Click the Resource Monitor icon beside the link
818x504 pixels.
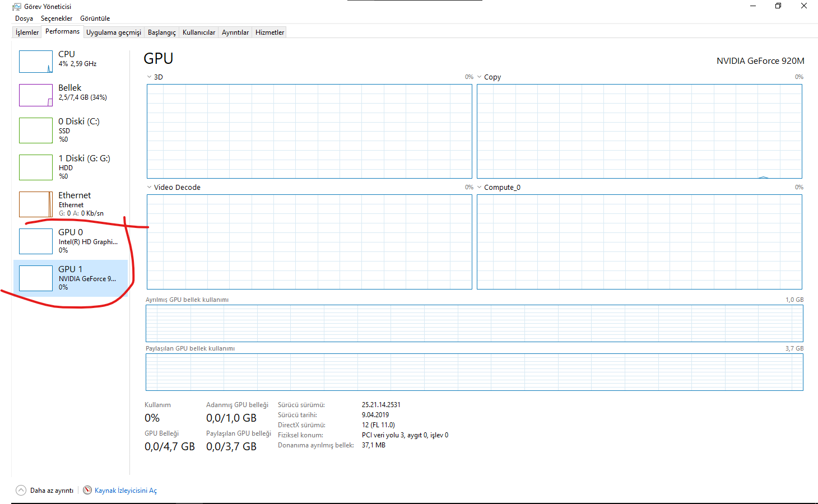point(87,490)
